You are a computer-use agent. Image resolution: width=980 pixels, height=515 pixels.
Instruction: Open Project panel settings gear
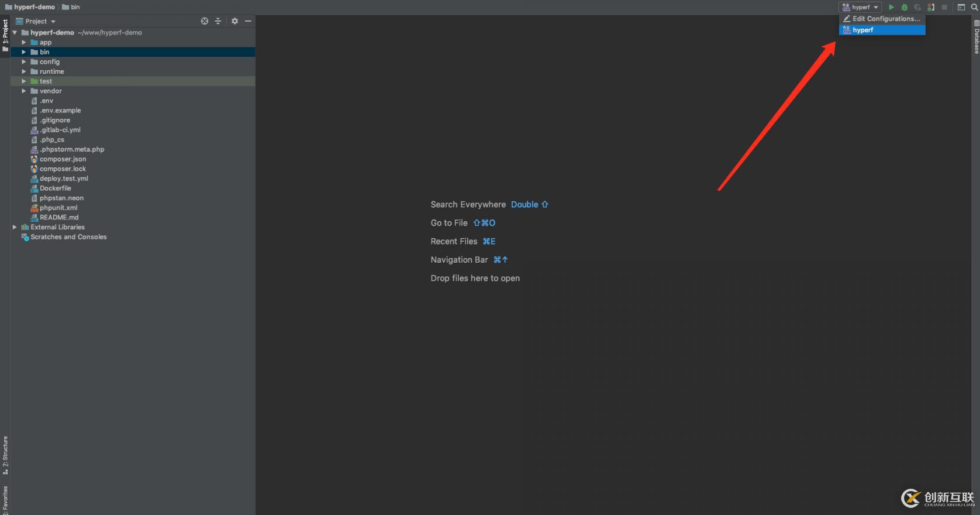pos(234,21)
